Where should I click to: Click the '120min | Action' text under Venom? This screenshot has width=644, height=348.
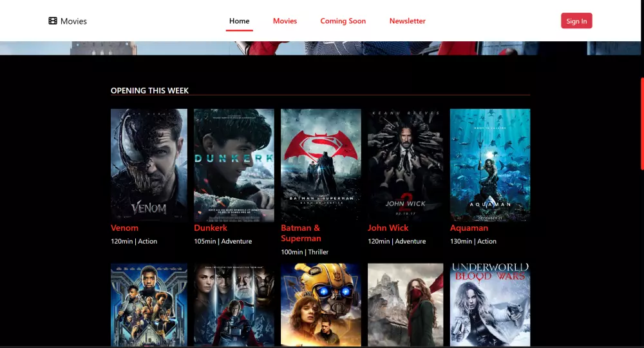pyautogui.click(x=134, y=242)
